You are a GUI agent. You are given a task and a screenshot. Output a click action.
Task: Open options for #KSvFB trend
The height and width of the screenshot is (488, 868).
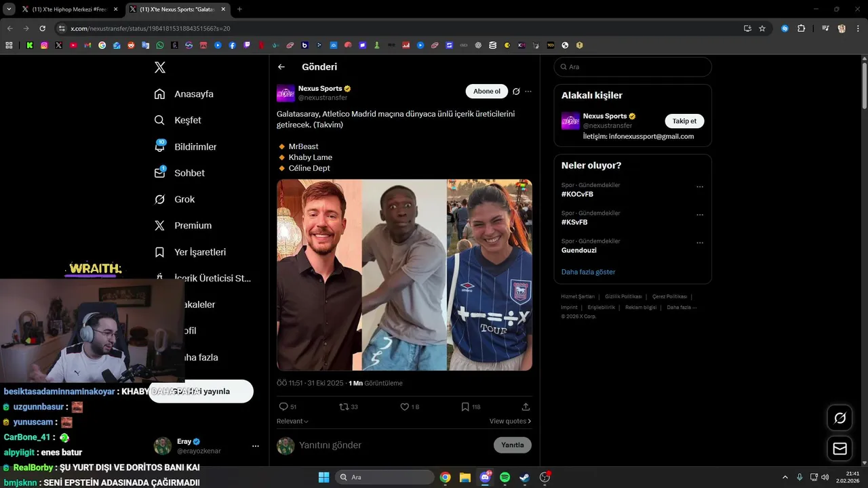pos(700,215)
